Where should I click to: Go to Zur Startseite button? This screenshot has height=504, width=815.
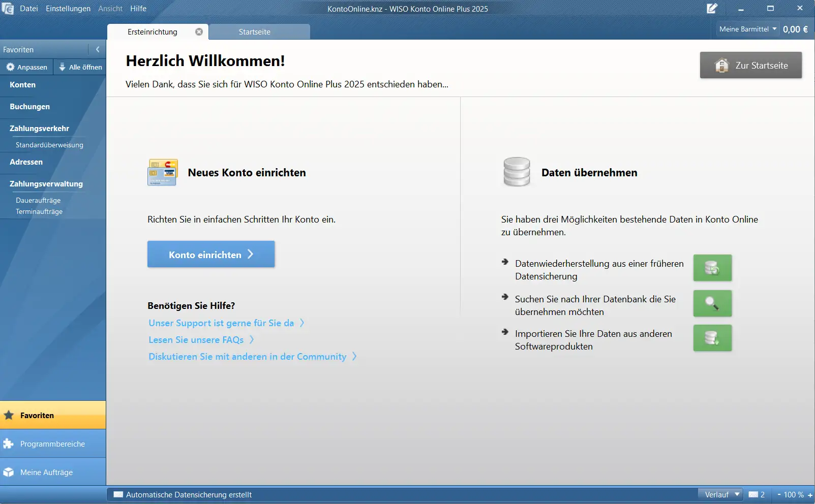pos(750,65)
